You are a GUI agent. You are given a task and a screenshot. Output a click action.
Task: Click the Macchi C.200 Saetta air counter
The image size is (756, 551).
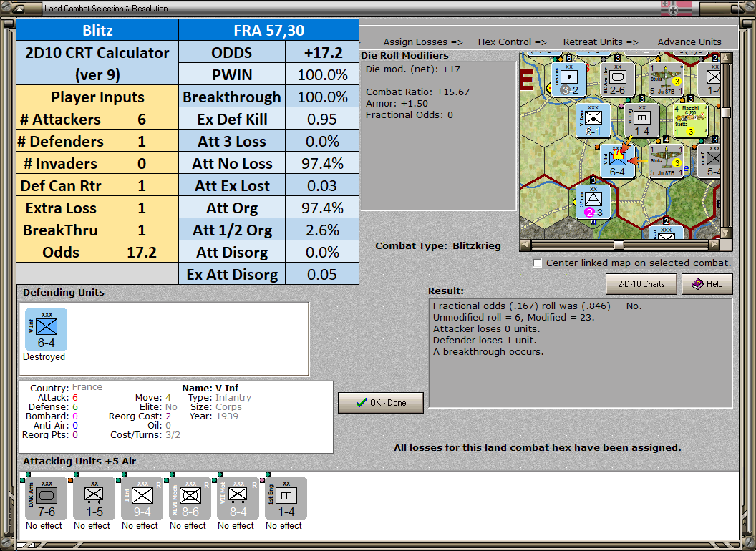click(x=690, y=120)
